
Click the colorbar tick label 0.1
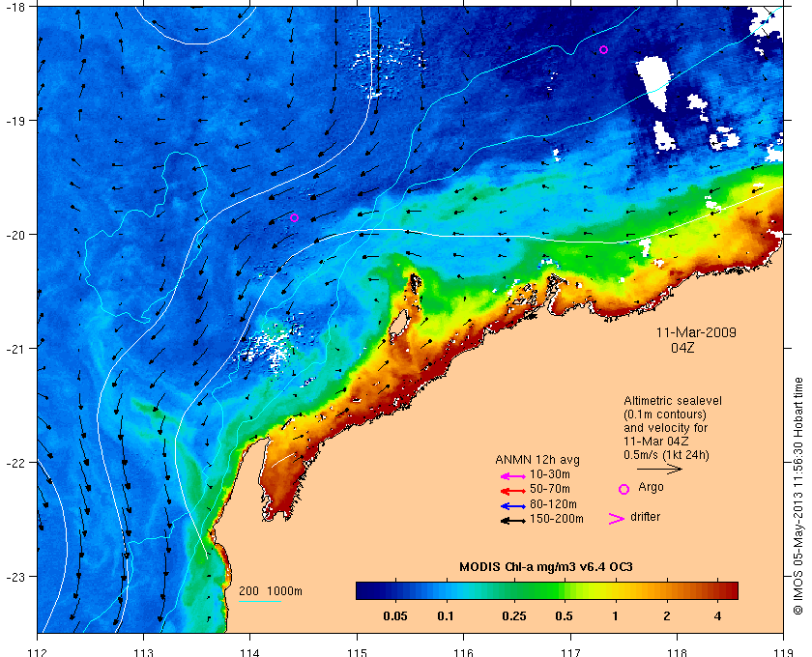coord(446,616)
